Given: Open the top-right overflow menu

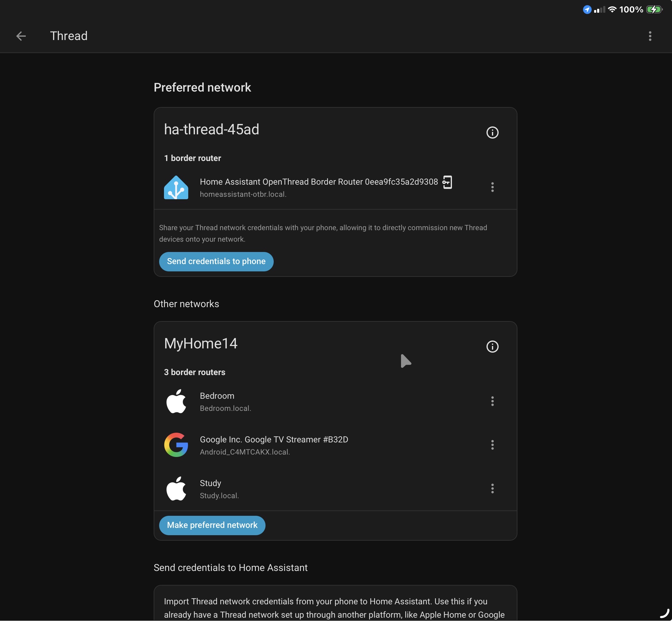Looking at the screenshot, I should (650, 36).
